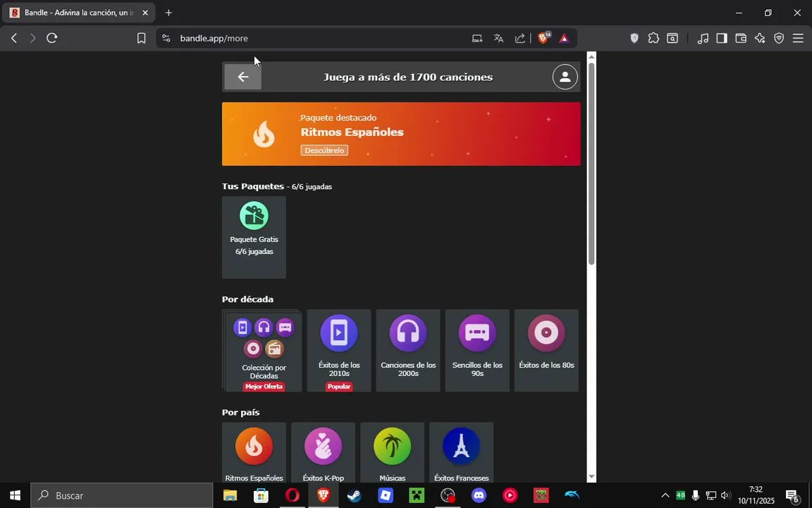Open the extensions puzzle piece menu

[653, 38]
